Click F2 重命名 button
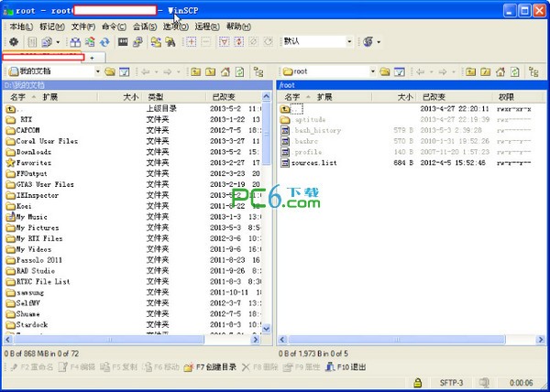Viewport: 550px width, 392px height. pyautogui.click(x=31, y=367)
